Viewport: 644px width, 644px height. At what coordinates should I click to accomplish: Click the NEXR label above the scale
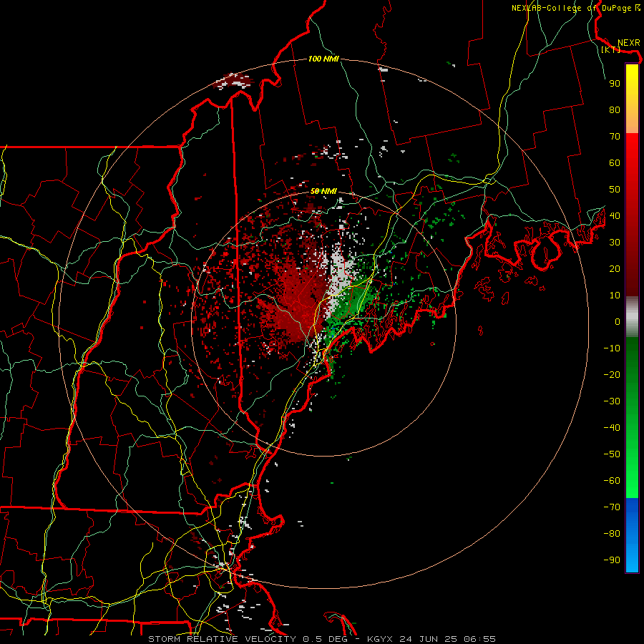click(x=629, y=43)
